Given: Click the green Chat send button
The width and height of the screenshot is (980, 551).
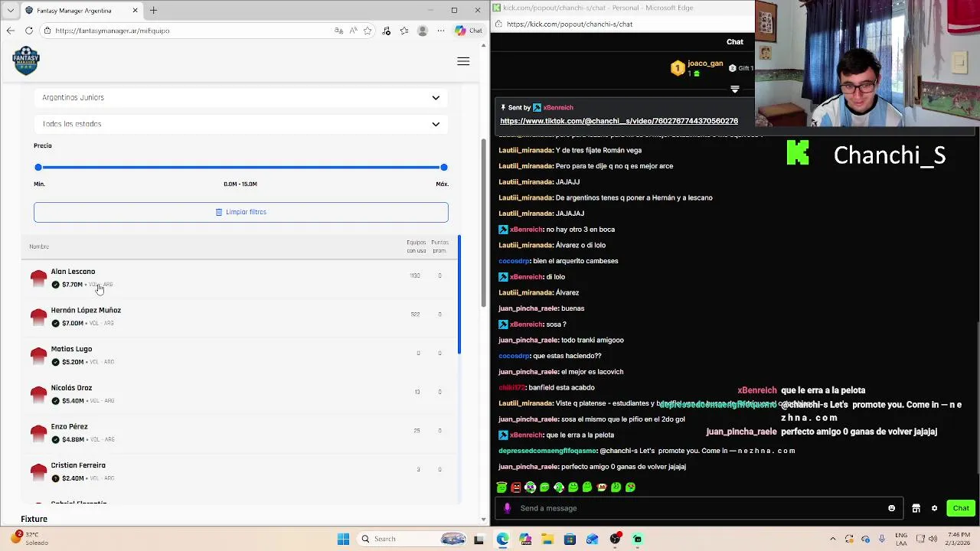Looking at the screenshot, I should tap(961, 508).
